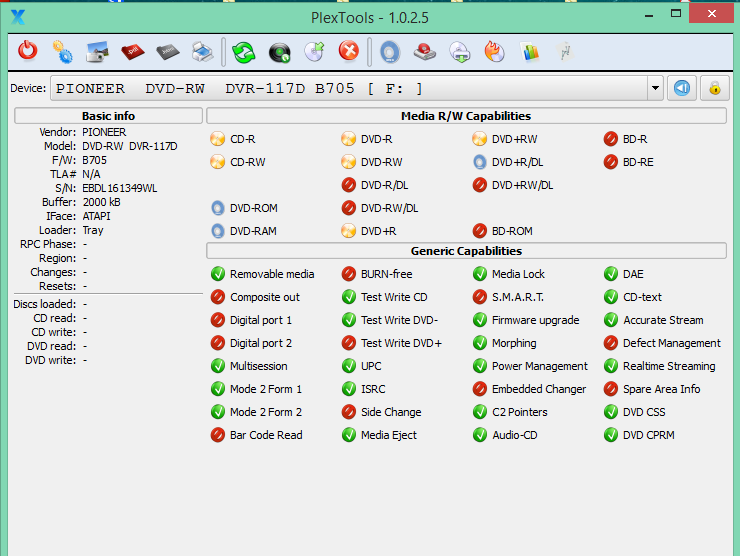Select the Side Change label

391,412
